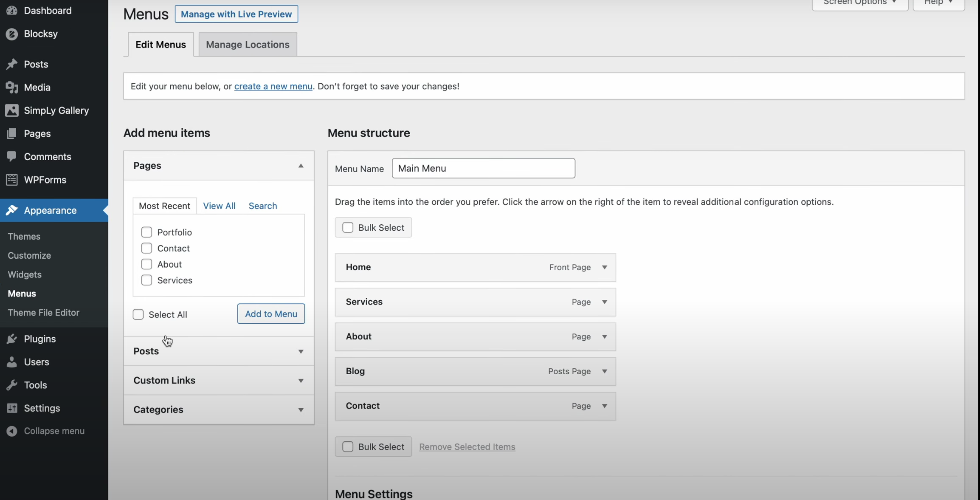
Task: Collapse the Pages panel arrow
Action: pyautogui.click(x=301, y=166)
